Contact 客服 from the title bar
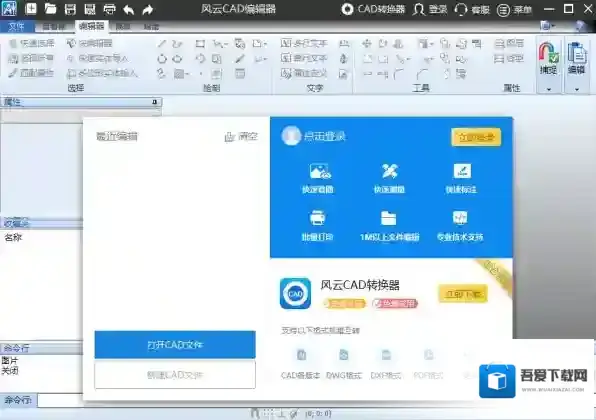The width and height of the screenshot is (596, 420). pyautogui.click(x=472, y=9)
